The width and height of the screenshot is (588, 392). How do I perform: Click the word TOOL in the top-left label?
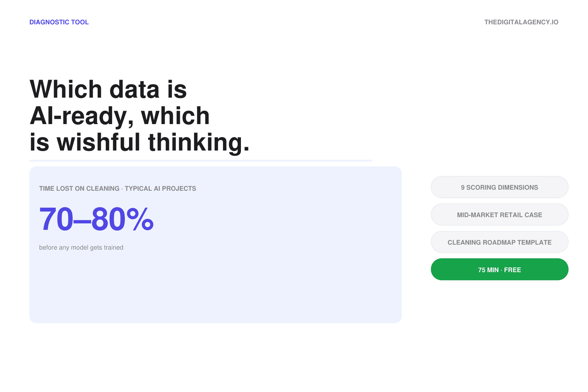click(80, 22)
